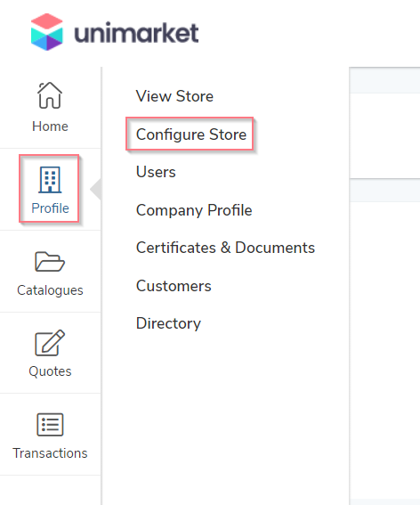This screenshot has height=505, width=420.
Task: Click the unimarket wordmark text
Action: 136,33
